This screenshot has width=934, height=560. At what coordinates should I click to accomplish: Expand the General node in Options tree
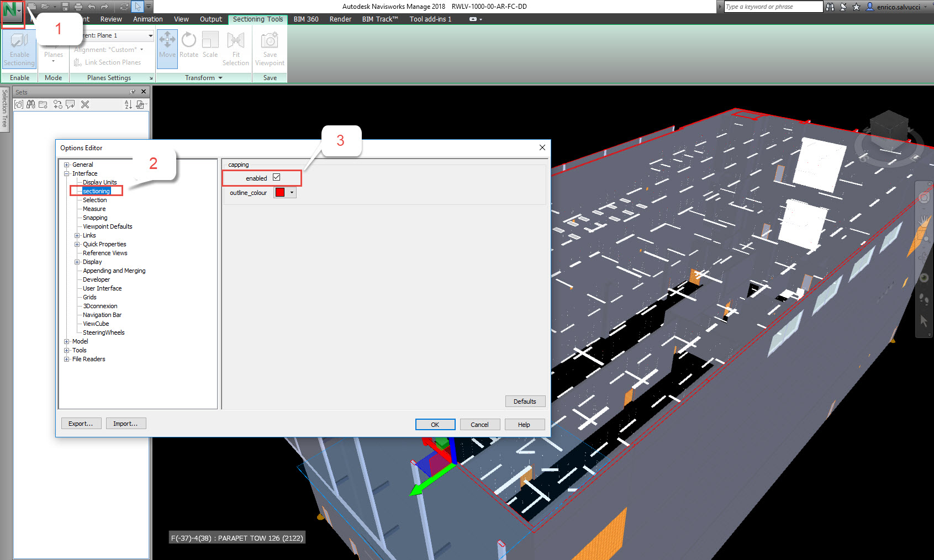tap(67, 165)
